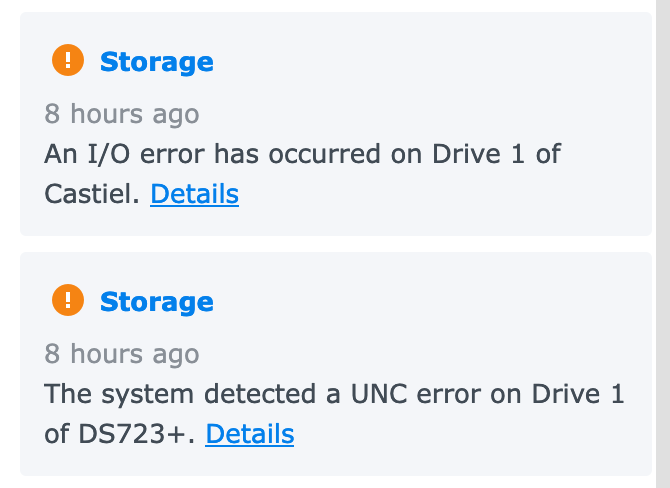Click the "8 hours ago" timestamp on the DS723+ alert
Viewport: 670px width, 488px height.
pyautogui.click(x=121, y=353)
